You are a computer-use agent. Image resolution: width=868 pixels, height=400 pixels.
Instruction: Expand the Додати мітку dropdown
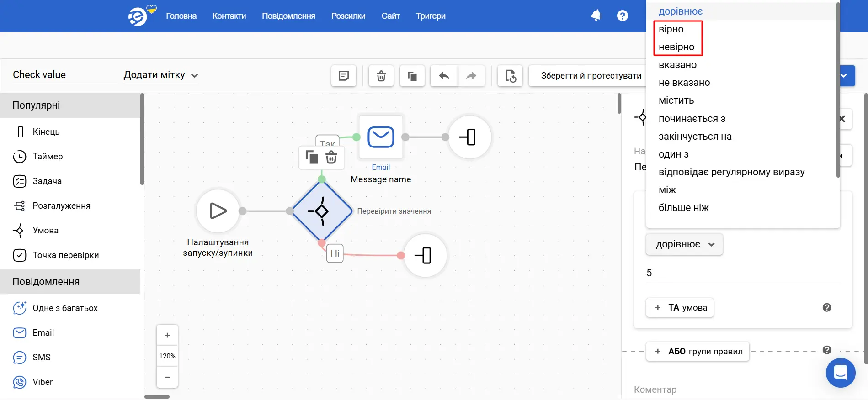coord(161,75)
